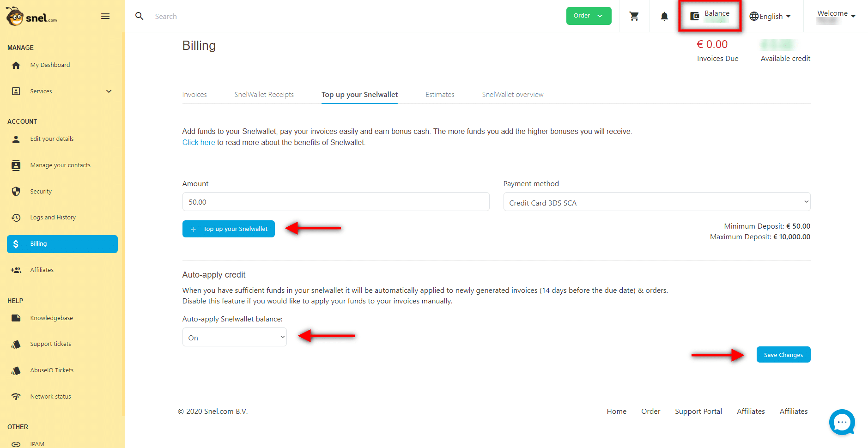This screenshot has height=448, width=868.
Task: Click the Affiliates add-people icon
Action: click(x=16, y=270)
